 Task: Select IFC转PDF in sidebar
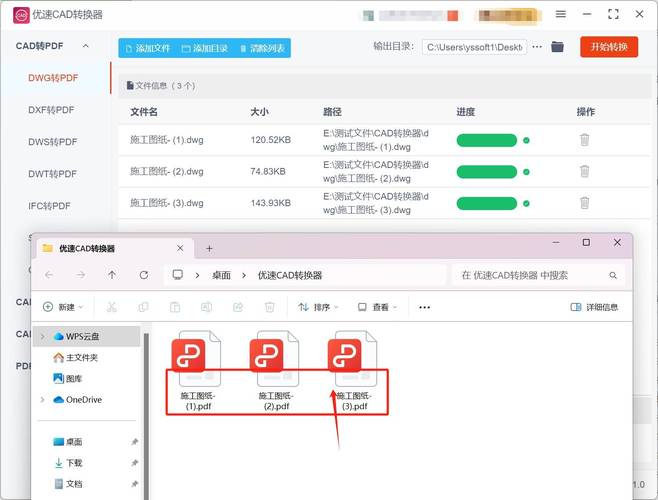49,206
